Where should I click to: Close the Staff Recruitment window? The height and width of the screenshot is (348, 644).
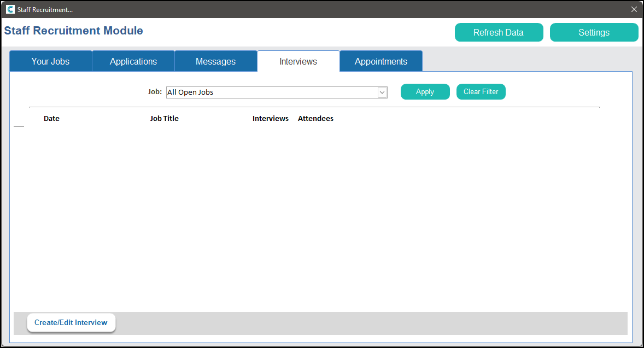point(634,9)
